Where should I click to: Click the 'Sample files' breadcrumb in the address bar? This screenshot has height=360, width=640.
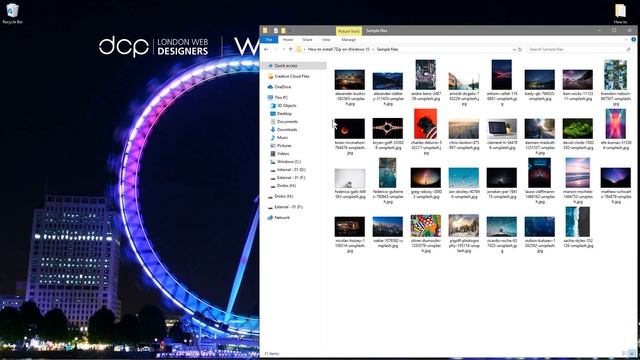coord(387,49)
